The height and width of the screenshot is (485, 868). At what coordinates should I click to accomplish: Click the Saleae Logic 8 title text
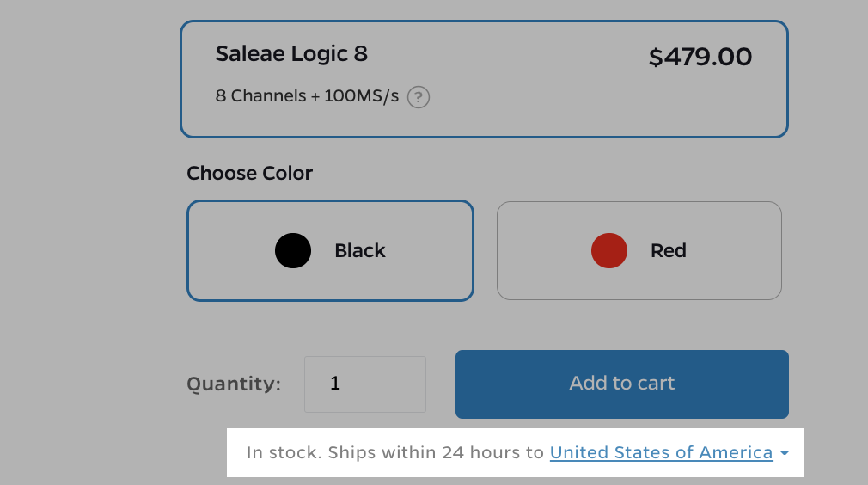coord(291,54)
